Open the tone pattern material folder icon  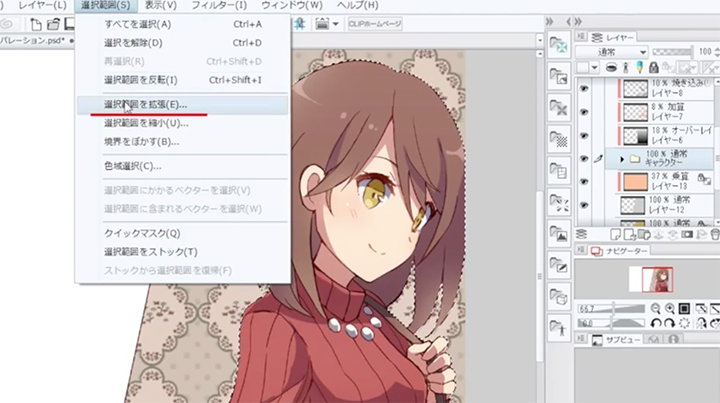pos(559,139)
